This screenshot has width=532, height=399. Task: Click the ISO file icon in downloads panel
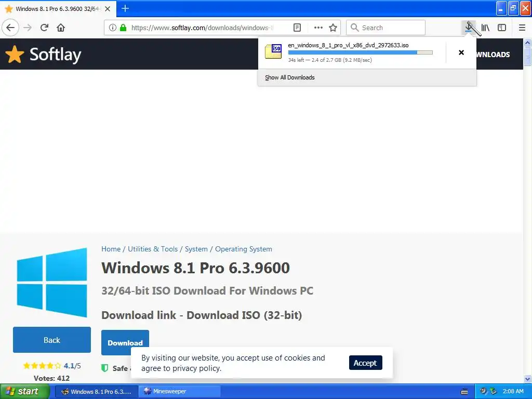[x=273, y=51]
